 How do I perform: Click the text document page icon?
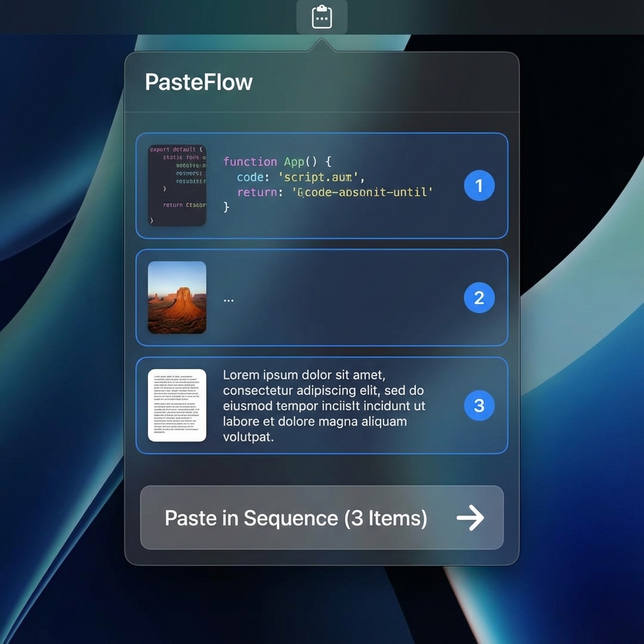pos(177,405)
